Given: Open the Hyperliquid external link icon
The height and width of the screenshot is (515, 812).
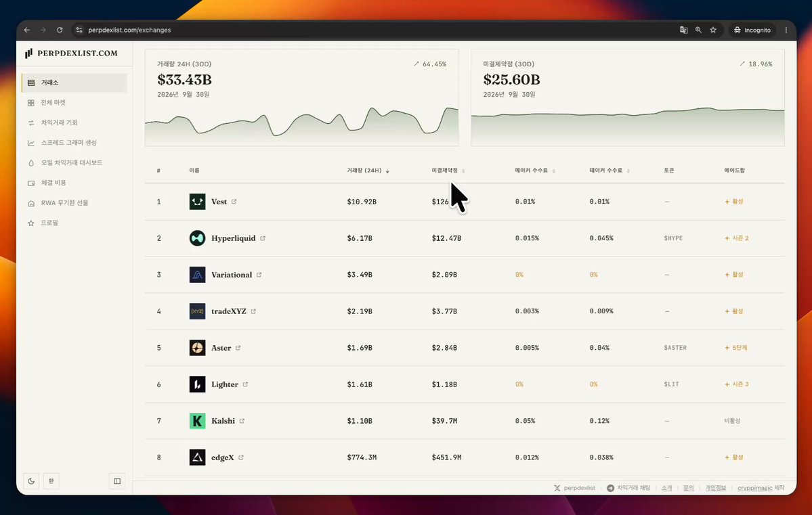Looking at the screenshot, I should tap(263, 238).
